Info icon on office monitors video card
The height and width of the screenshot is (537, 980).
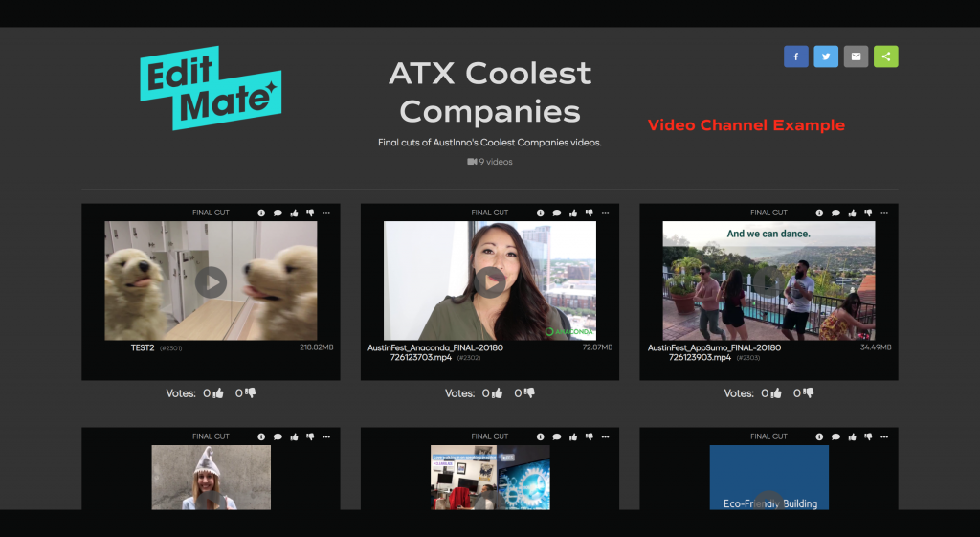click(540, 436)
